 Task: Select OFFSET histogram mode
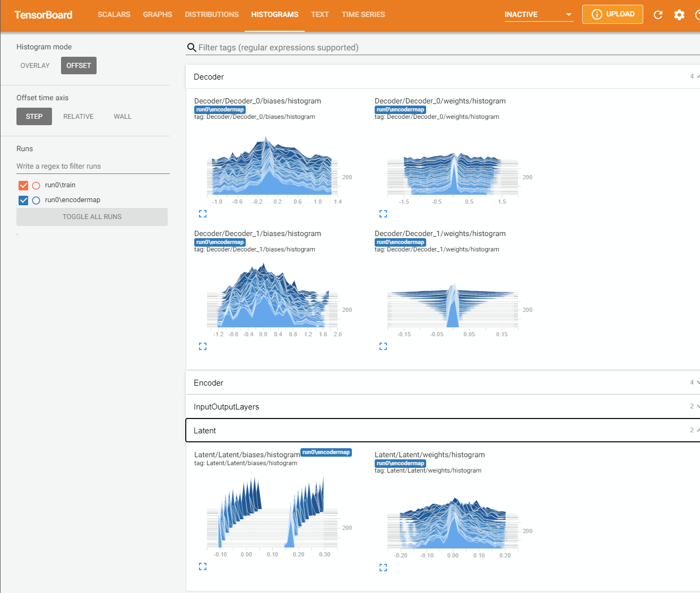pyautogui.click(x=79, y=66)
